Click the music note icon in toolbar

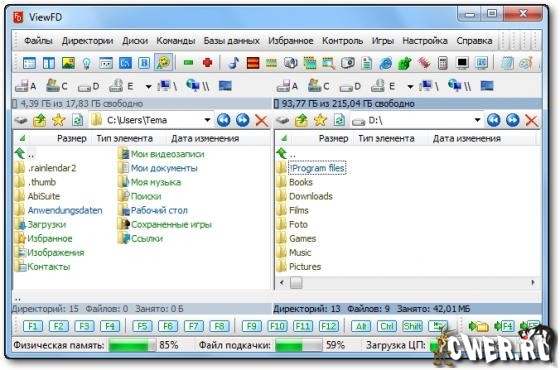234,63
